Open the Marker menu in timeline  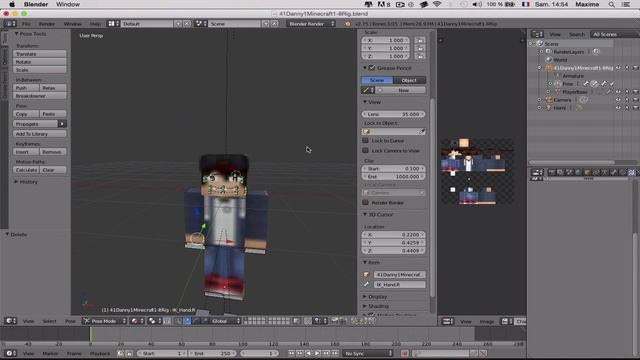50,353
